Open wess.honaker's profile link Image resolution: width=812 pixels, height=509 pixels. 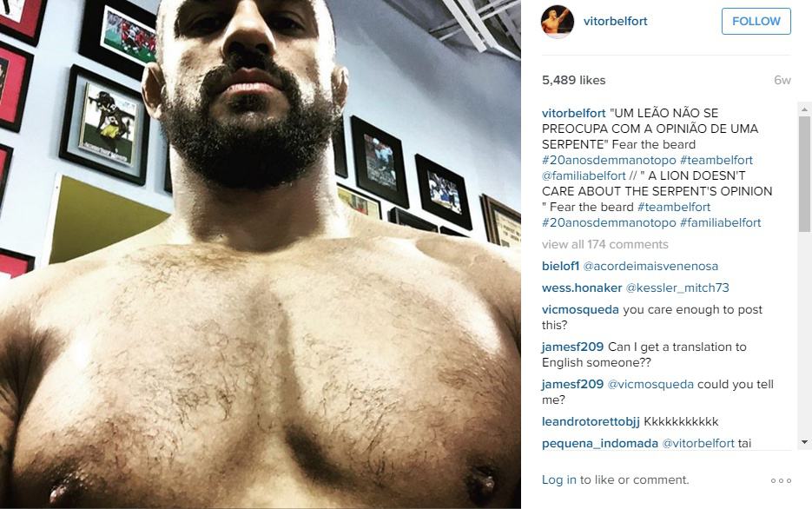582,288
